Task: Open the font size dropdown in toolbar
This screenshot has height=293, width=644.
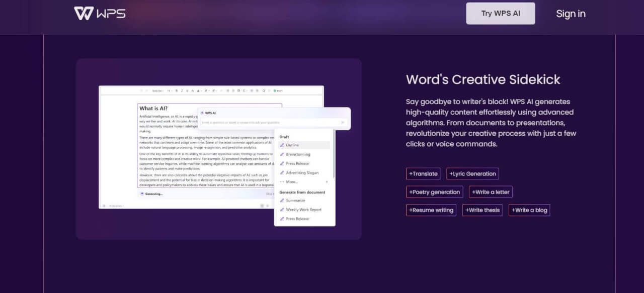Action: click(170, 90)
